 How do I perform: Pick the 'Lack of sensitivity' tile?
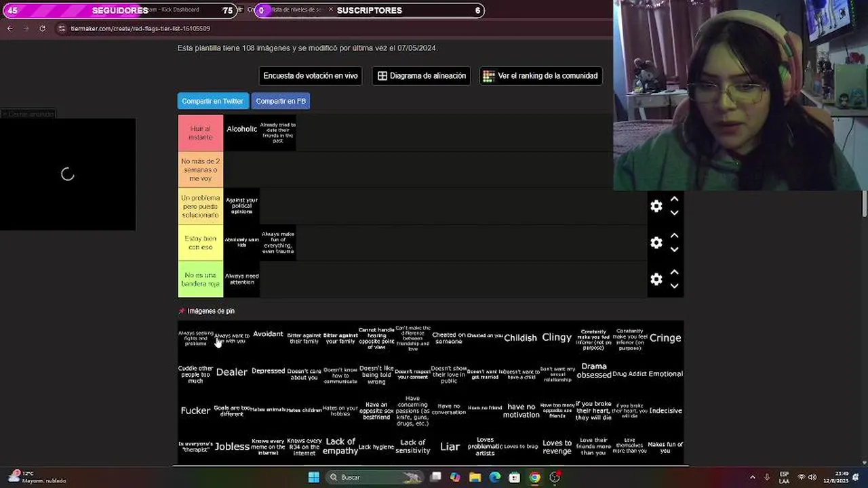coord(412,447)
